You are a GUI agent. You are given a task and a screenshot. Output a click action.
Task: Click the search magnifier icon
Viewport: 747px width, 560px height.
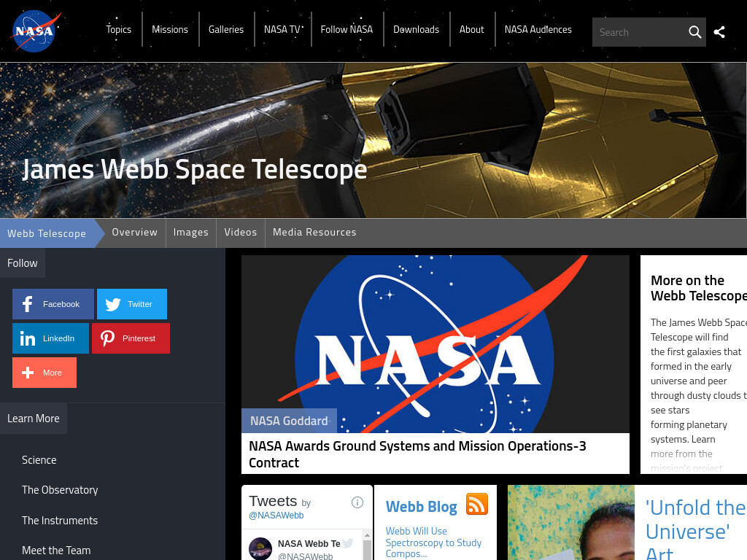(x=694, y=32)
